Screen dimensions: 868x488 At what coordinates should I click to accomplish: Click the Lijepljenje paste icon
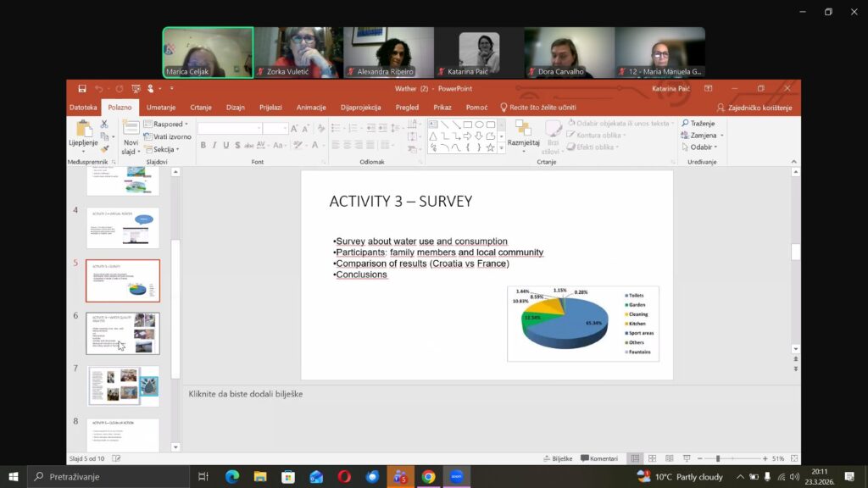(x=83, y=130)
